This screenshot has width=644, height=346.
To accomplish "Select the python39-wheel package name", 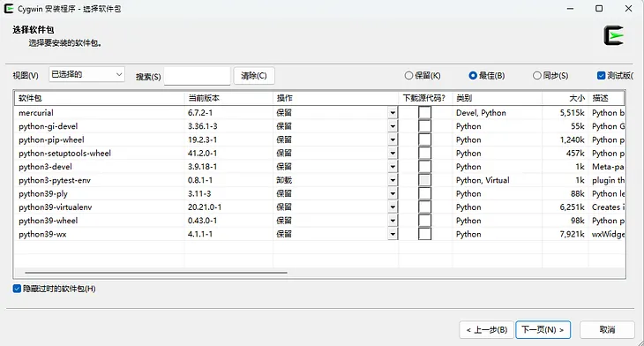I will pyautogui.click(x=48, y=221).
